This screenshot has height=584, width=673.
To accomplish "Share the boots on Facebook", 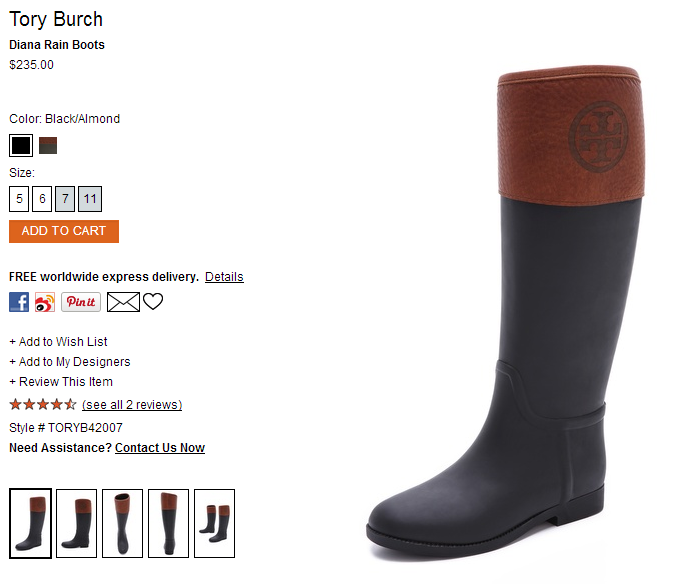I will click(19, 302).
